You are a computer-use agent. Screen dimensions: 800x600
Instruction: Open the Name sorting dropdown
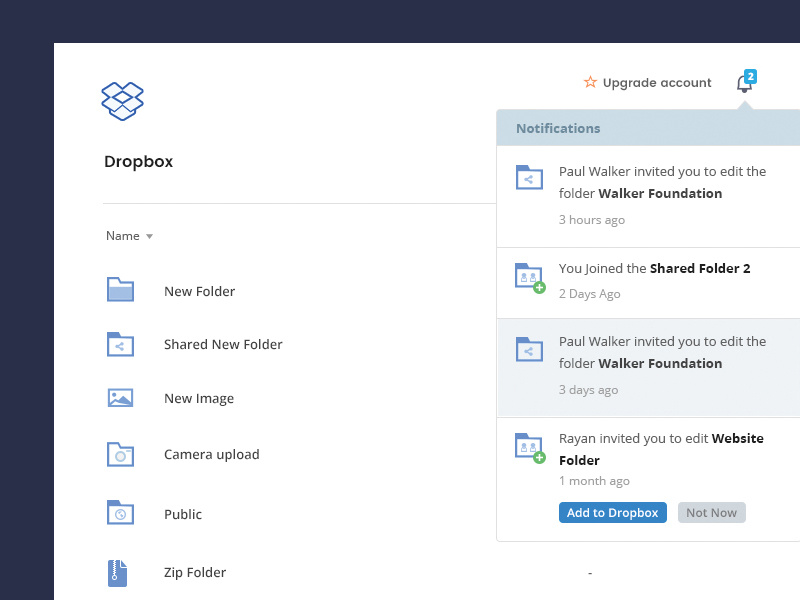click(129, 236)
